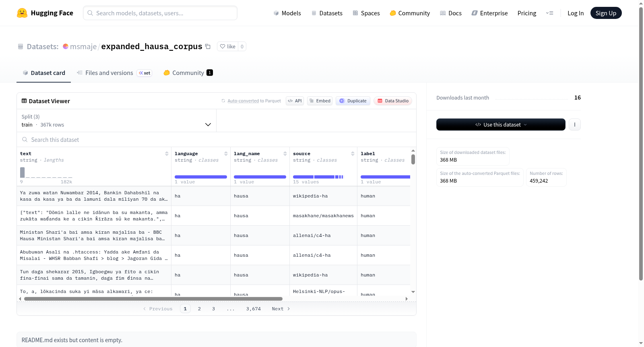
Task: Copy dataset name with the copy icon
Action: pyautogui.click(x=208, y=46)
